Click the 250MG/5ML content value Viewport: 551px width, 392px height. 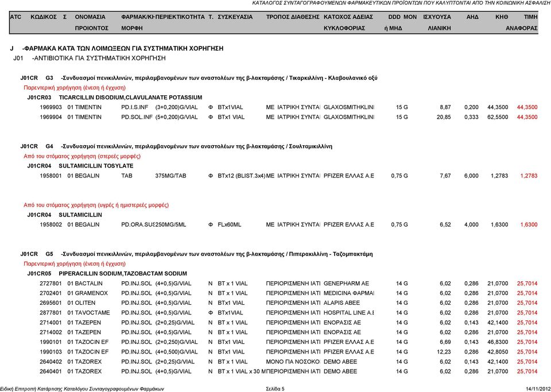pos(170,224)
